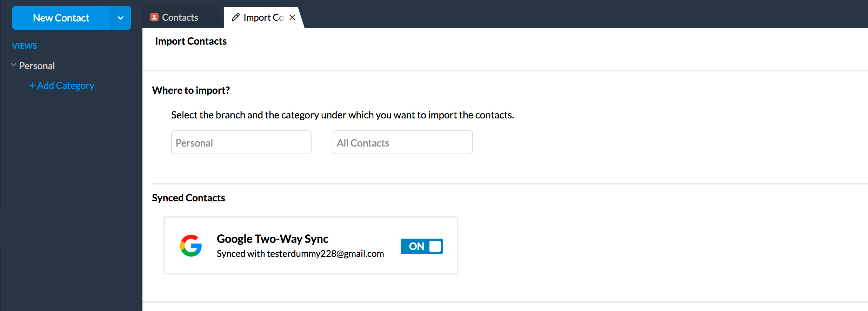Click the Google Two-Way Sync title

click(272, 239)
